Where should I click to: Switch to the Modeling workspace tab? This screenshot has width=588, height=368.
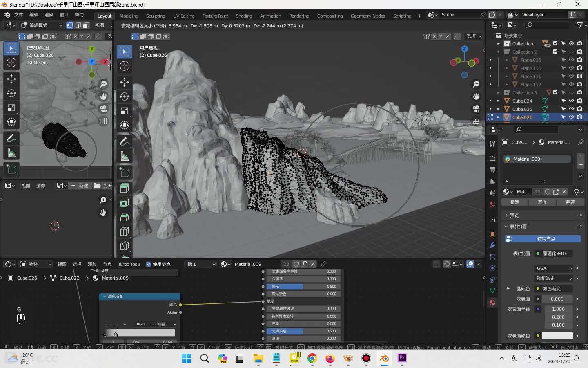pyautogui.click(x=129, y=16)
